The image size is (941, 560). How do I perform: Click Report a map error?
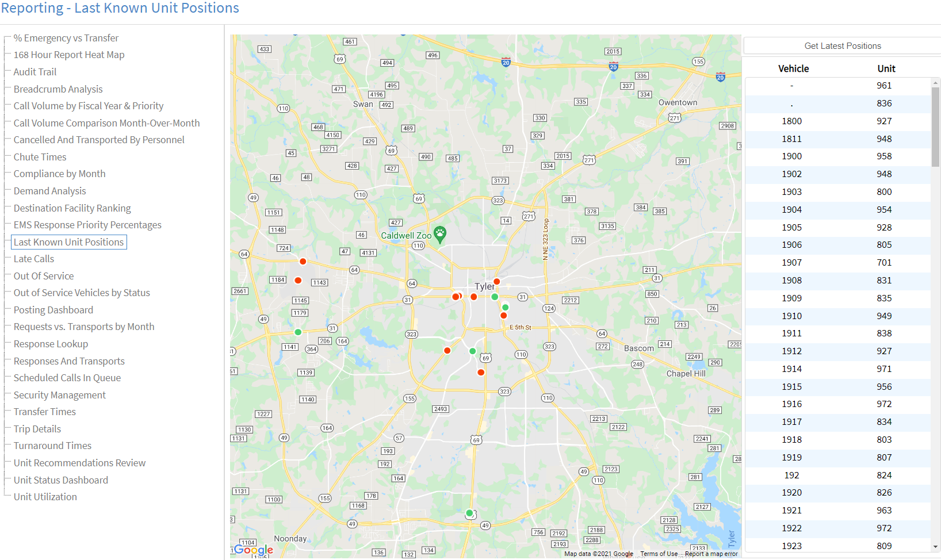tap(711, 554)
